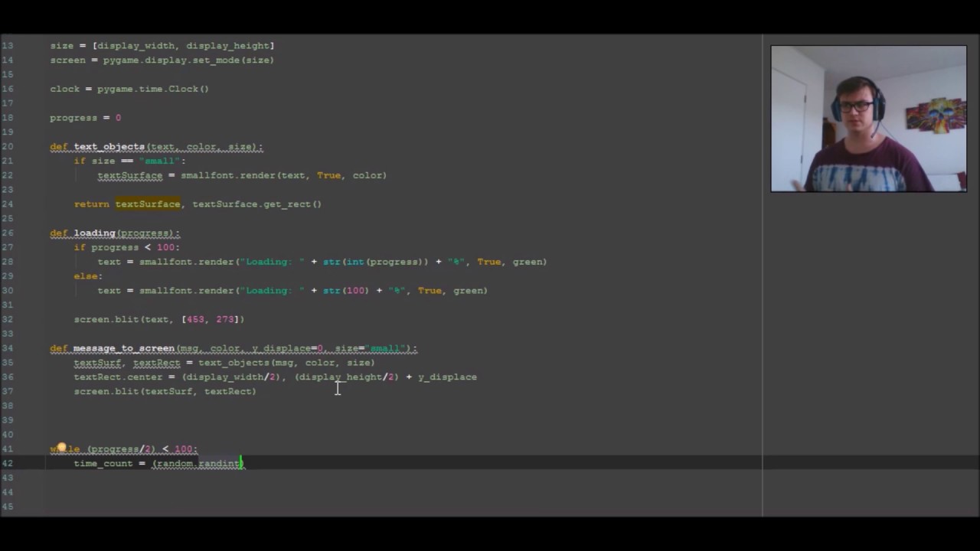Click the lightbulb hint icon on line 41
This screenshot has width=980, height=551.
coord(62,448)
